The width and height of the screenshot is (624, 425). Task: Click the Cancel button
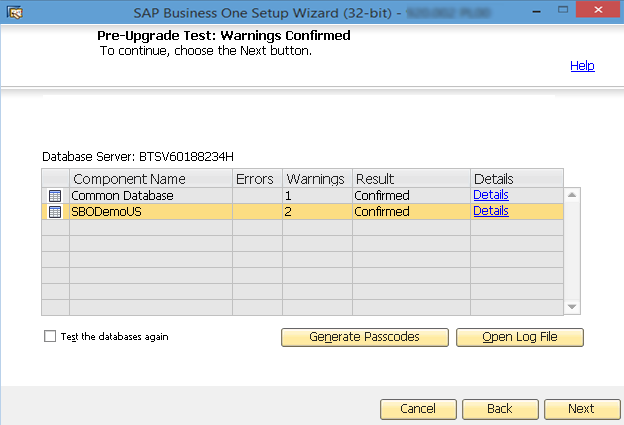(x=418, y=409)
